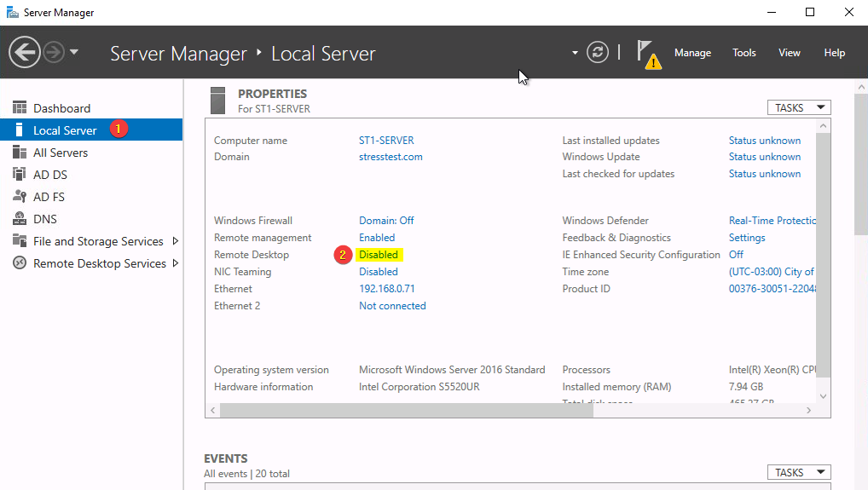Click 'Intel Corporation S5520UR' text
Screen dimensions: 868x490
coord(419,387)
